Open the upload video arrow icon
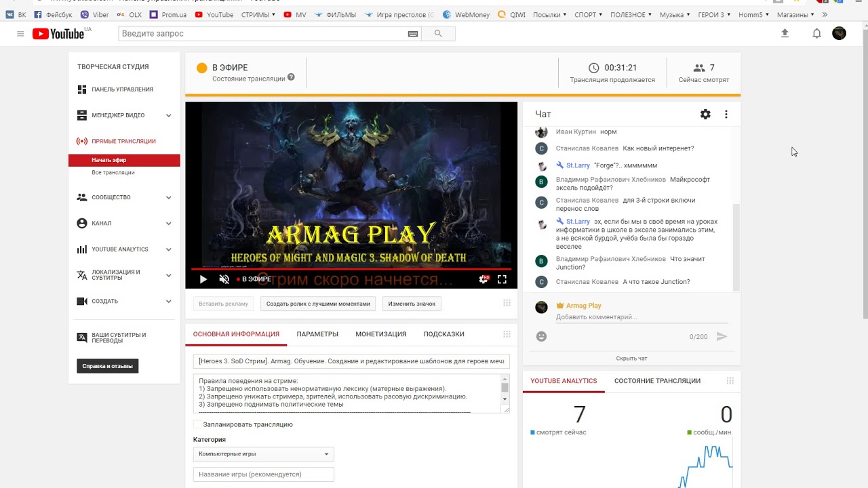 (x=785, y=33)
